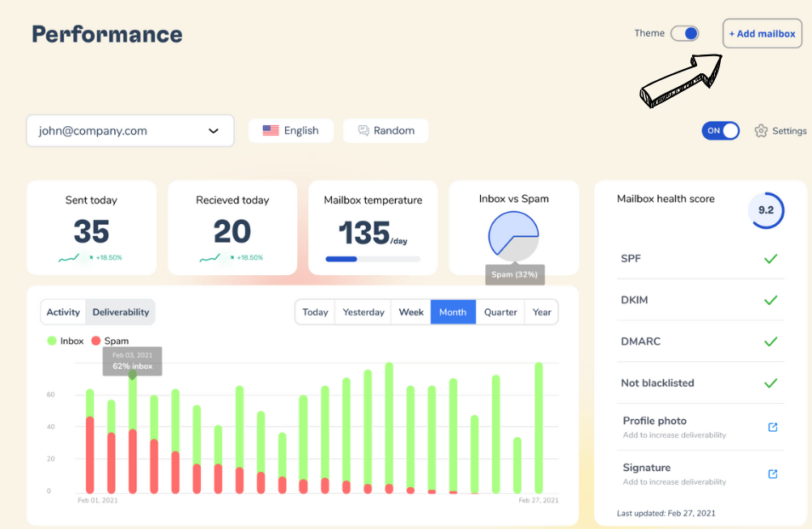Viewport: 812px width, 529px height.
Task: Click the SPF green checkmark
Action: (770, 259)
